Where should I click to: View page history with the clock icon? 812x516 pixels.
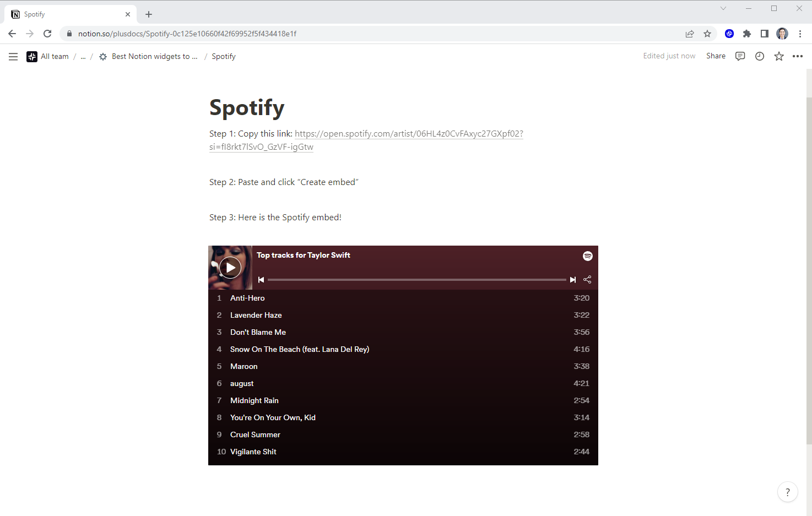tap(760, 56)
